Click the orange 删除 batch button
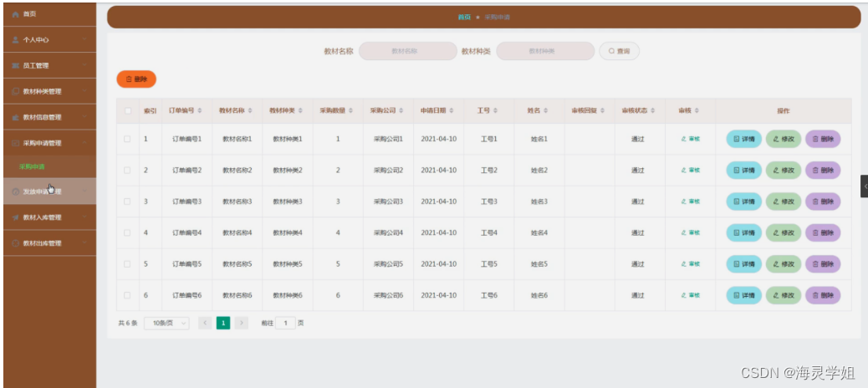 (x=136, y=79)
